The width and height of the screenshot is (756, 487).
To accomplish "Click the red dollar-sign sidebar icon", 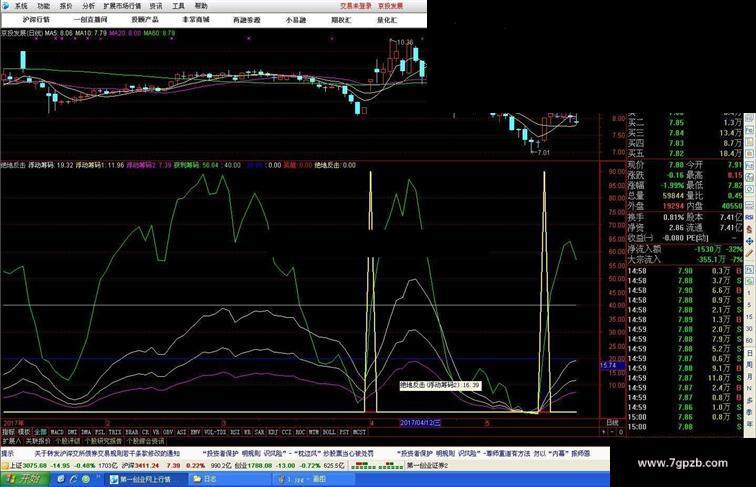I will click(x=749, y=229).
